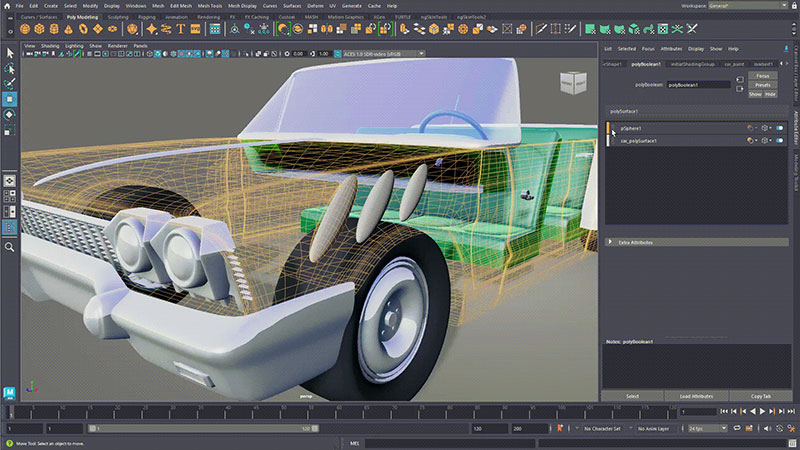The image size is (800, 450).
Task: Click the polygon platonic solid shelf icon
Action: point(132,29)
